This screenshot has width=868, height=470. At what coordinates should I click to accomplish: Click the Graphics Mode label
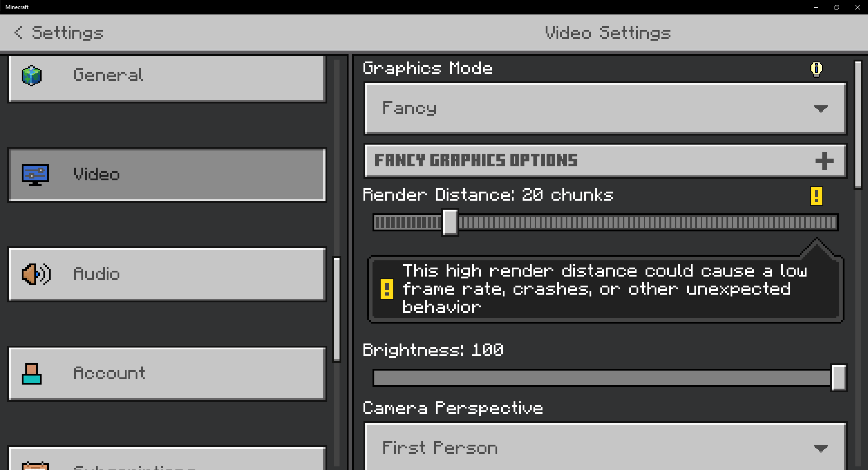coord(428,68)
